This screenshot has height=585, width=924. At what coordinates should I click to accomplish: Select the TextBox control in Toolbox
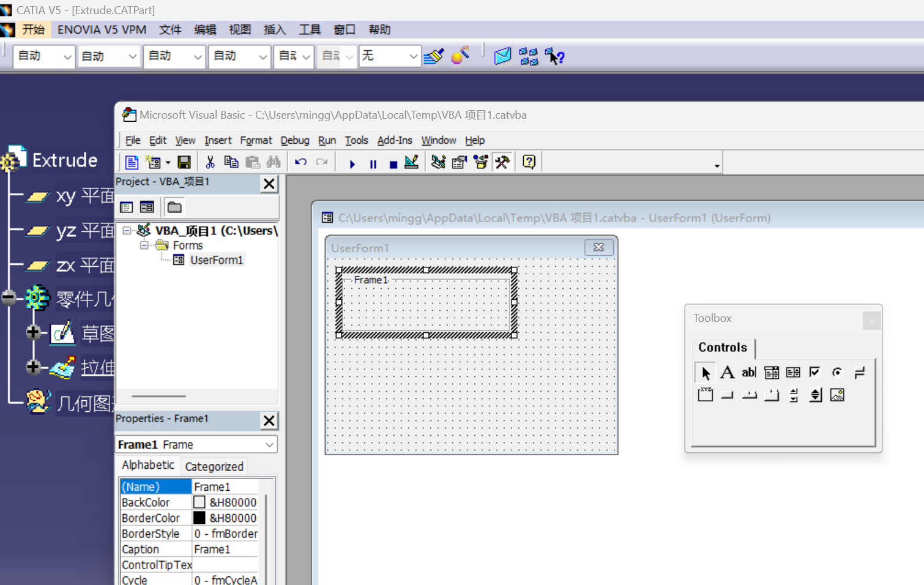click(749, 372)
